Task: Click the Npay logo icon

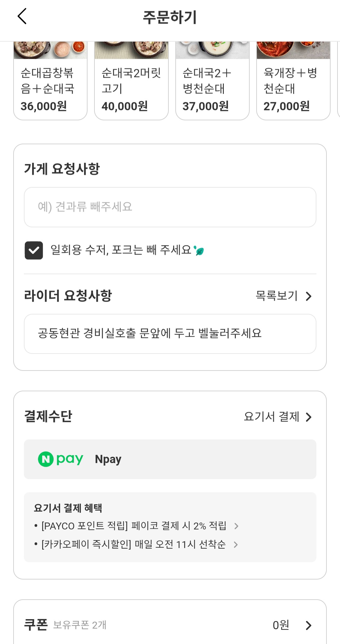Action: 60,459
